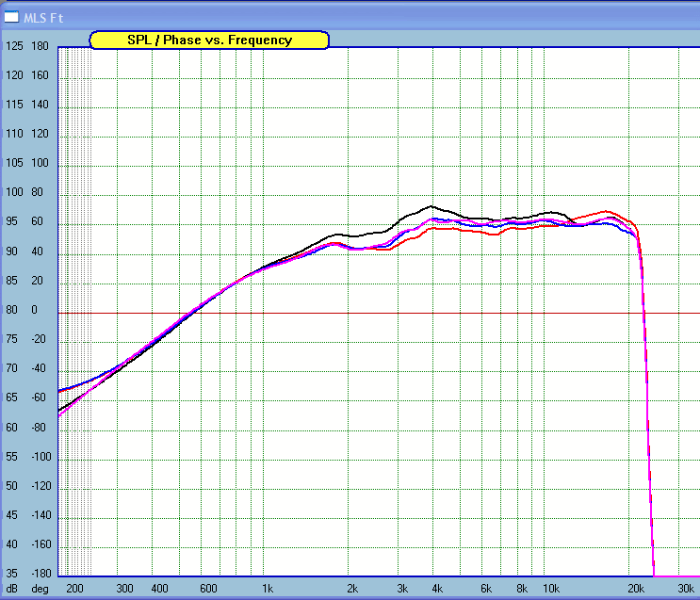
Task: Click the MLS Ft window system icon
Action: [11, 17]
